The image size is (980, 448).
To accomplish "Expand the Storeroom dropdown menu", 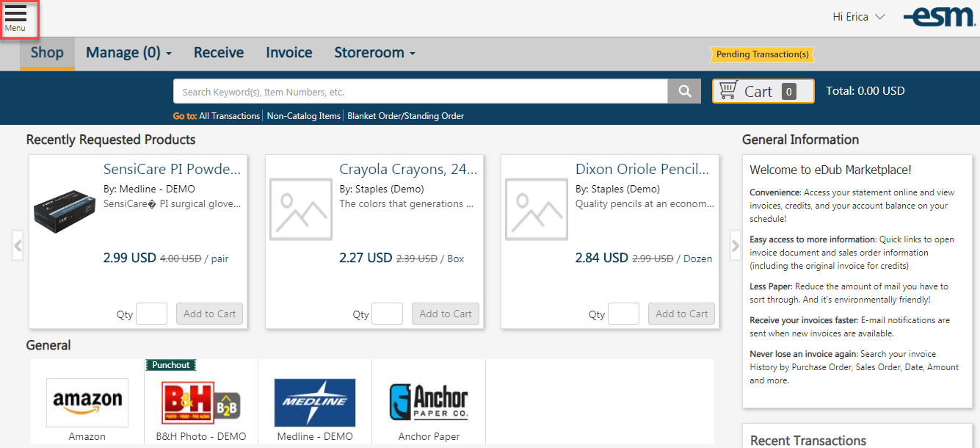I will [375, 53].
